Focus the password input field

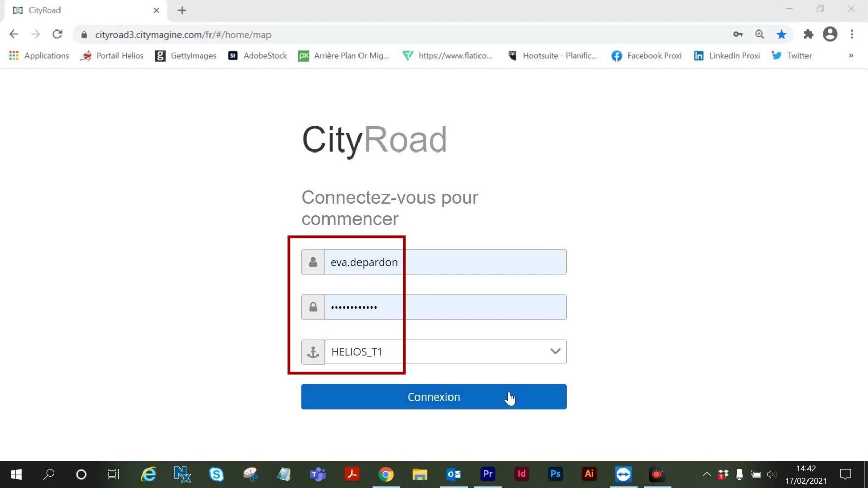coord(445,307)
